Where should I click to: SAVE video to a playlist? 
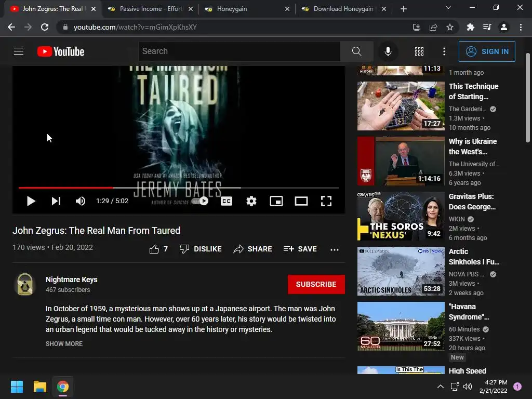300,249
